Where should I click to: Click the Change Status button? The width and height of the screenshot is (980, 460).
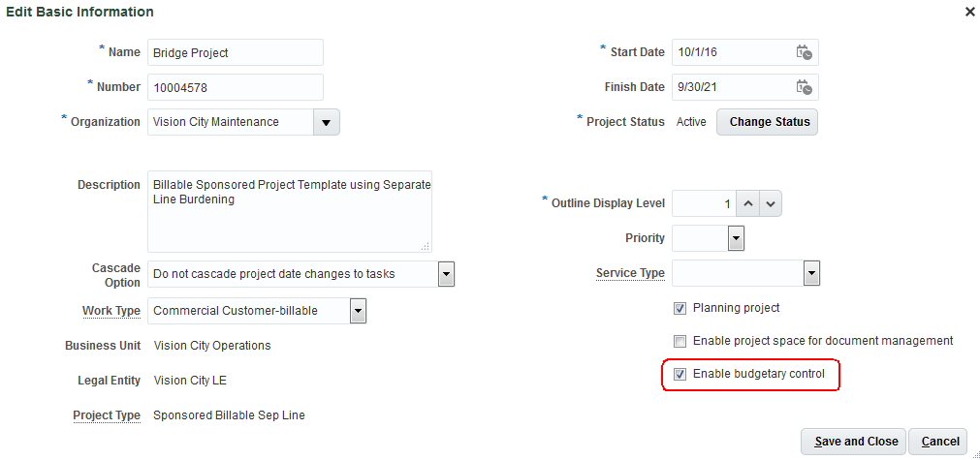767,123
